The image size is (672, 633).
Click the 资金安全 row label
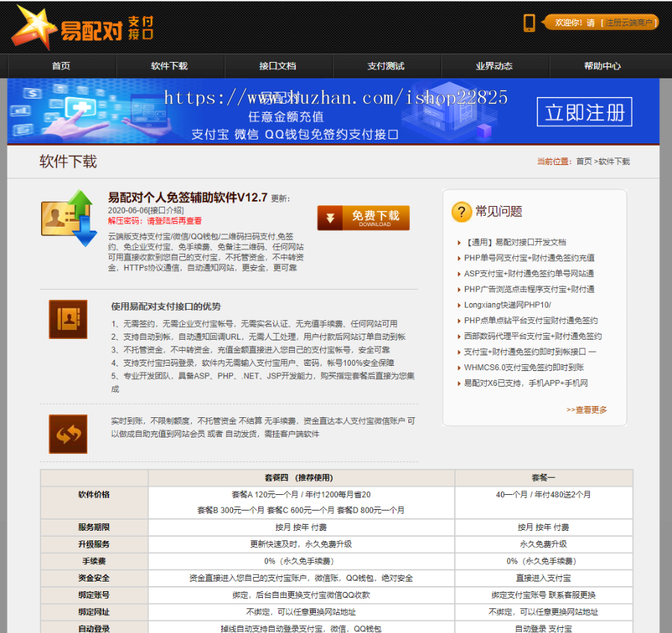tap(94, 579)
